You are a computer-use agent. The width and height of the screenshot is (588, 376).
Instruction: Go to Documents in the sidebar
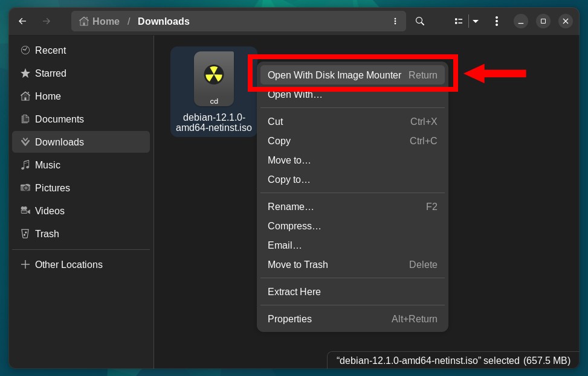click(81, 119)
